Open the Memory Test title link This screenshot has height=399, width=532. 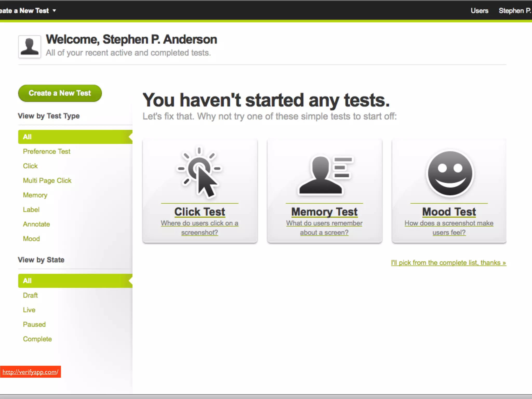[x=324, y=212]
